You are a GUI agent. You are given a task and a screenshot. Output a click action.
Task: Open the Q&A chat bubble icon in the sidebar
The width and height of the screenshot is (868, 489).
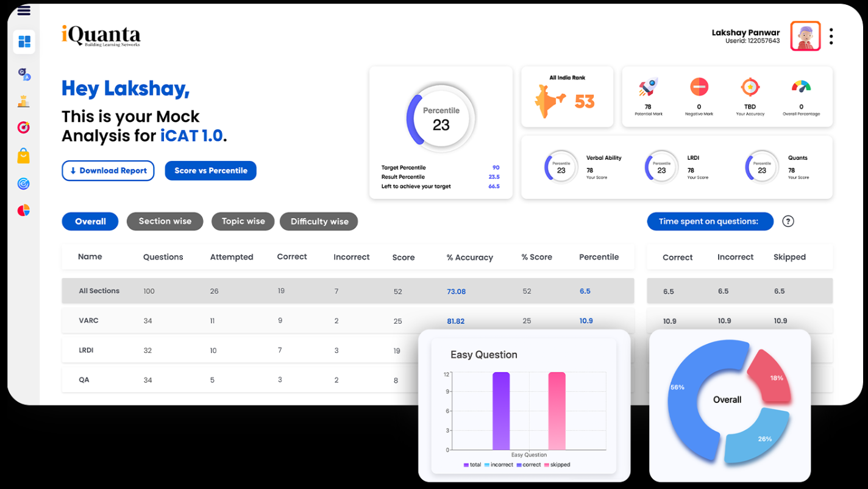24,74
